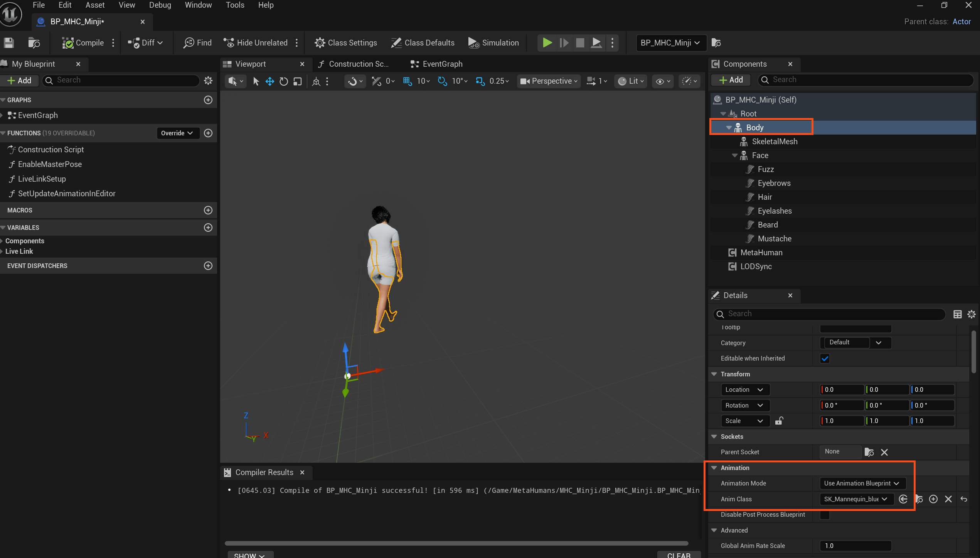Check Disable Post Process Blueprint
Viewport: 980px width, 558px height.
pos(825,515)
